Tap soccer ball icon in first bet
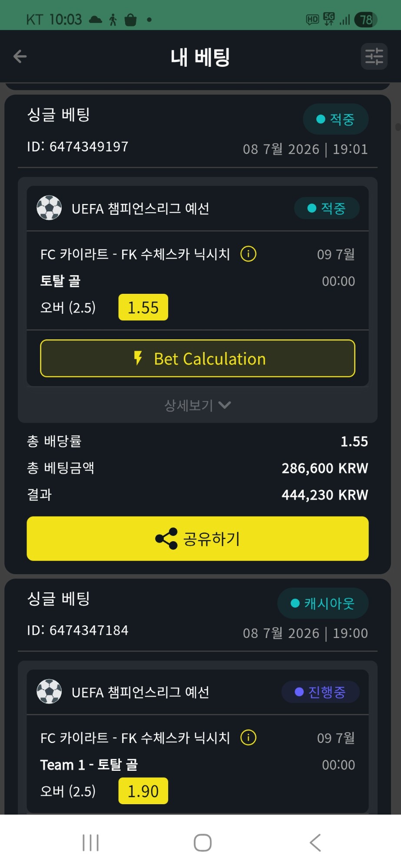Viewport: 401px width, 868px height. pyautogui.click(x=49, y=208)
